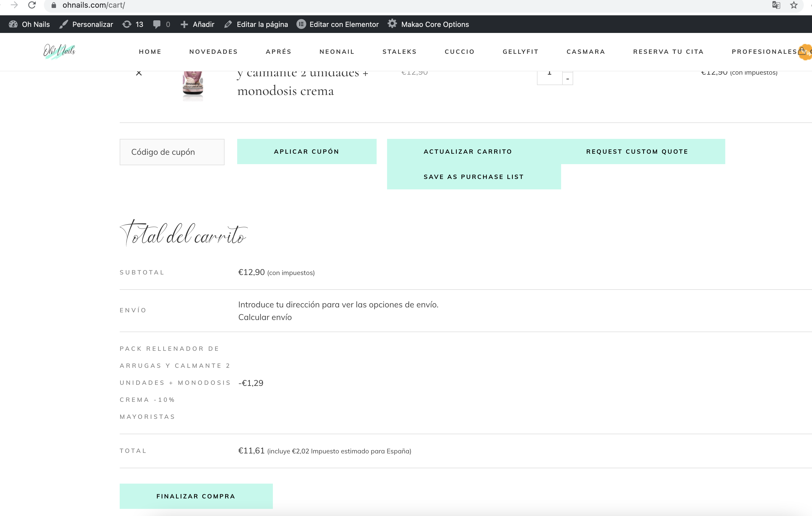Click the URL ohnails.com/cart/ in address bar
Viewport: 812px width, 516px height.
point(94,5)
